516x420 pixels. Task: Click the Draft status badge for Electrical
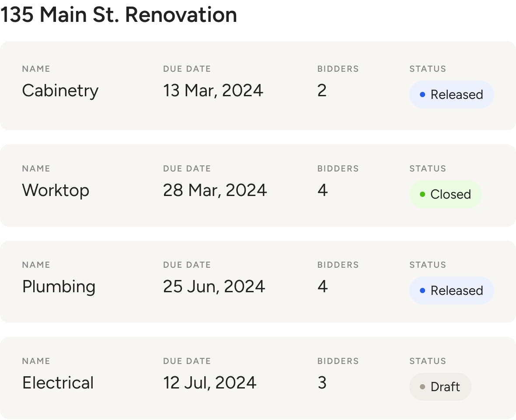coord(440,387)
